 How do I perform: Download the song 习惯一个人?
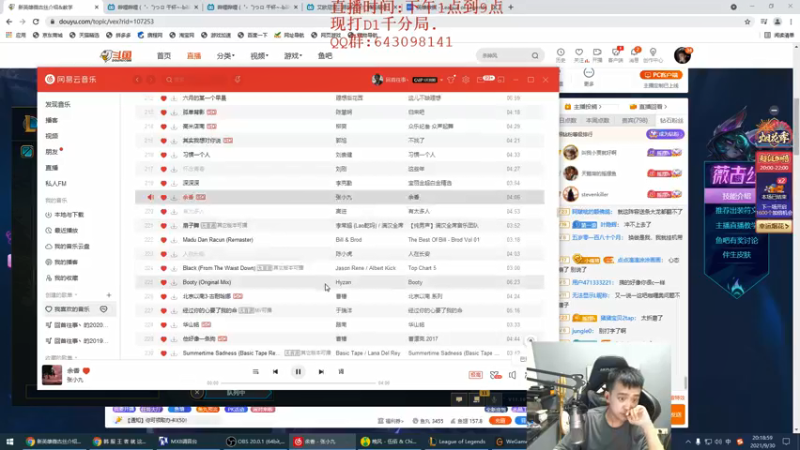coord(174,155)
